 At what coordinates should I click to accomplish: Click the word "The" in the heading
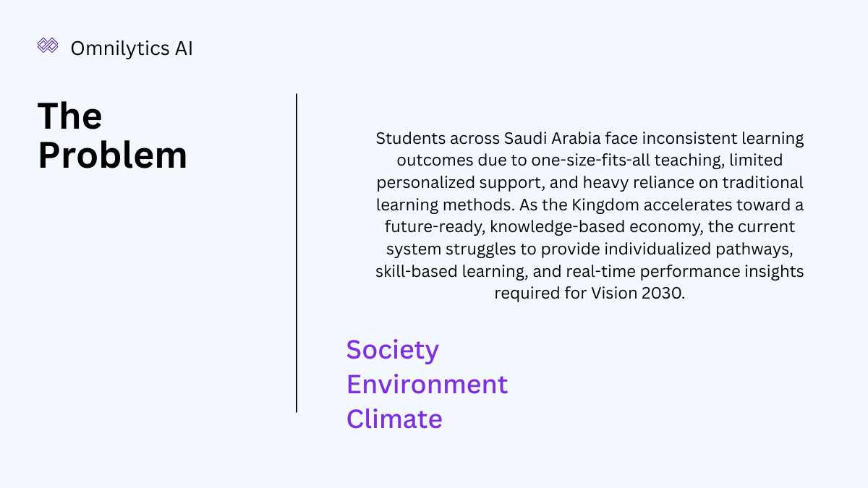tap(69, 116)
